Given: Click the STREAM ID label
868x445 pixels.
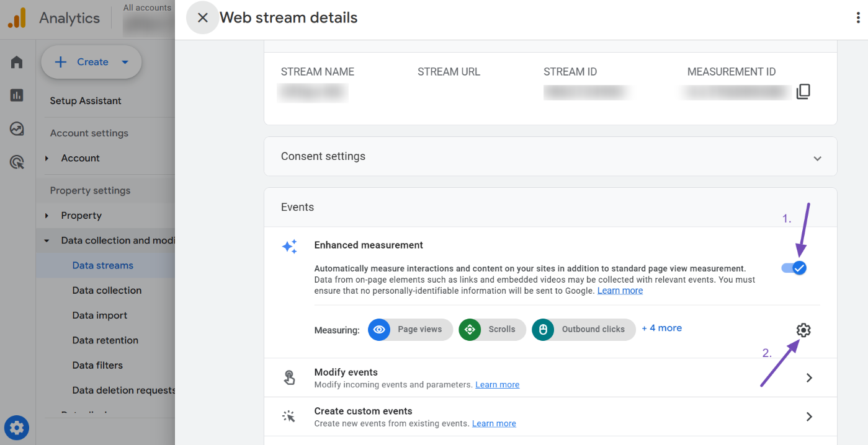Looking at the screenshot, I should pyautogui.click(x=570, y=72).
